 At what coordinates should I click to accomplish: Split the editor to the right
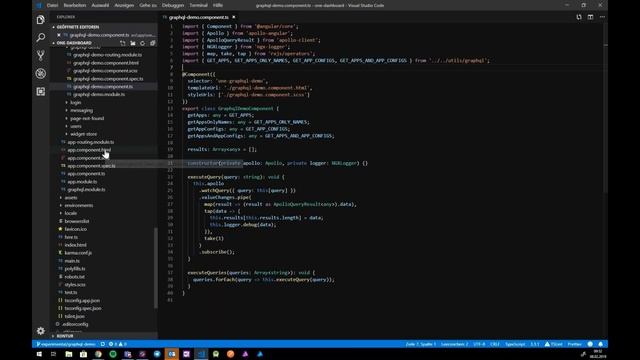tap(591, 17)
